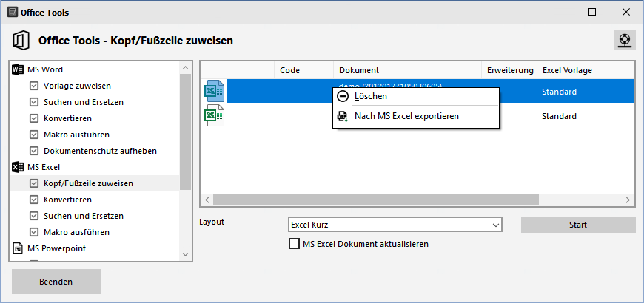This screenshot has height=303, width=644.
Task: Click the tree scrollbar up arrow
Action: point(185,68)
